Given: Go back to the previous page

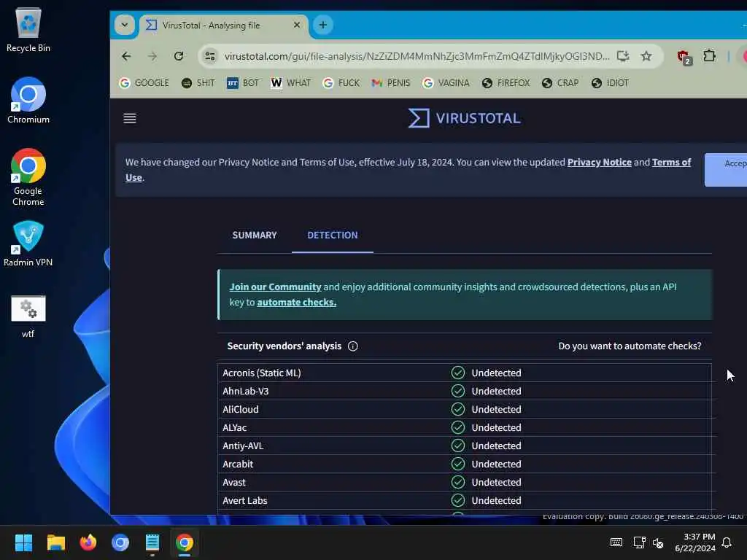Looking at the screenshot, I should click(x=126, y=56).
